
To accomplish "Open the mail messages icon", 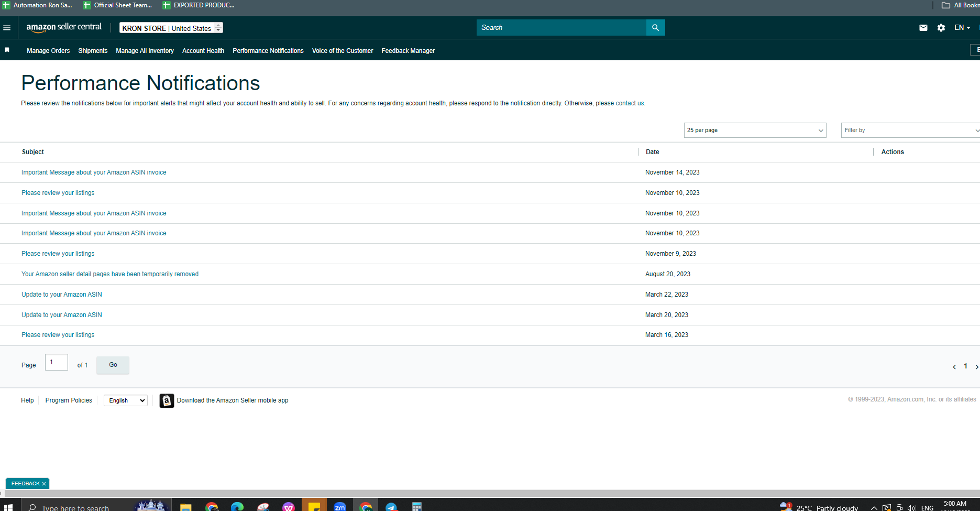I will click(923, 28).
